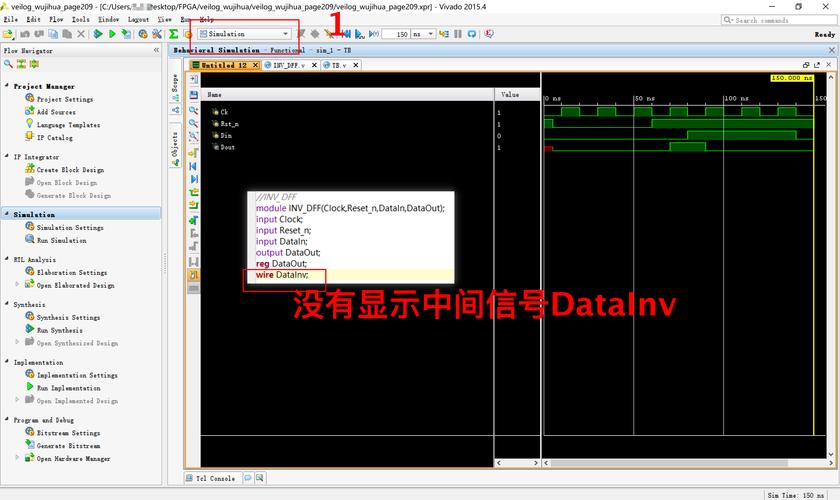Collapse the Synthesis section
The image size is (840, 500).
click(6, 303)
